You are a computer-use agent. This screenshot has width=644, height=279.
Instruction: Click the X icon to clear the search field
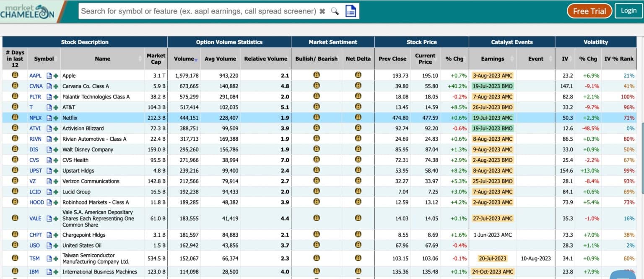point(322,11)
